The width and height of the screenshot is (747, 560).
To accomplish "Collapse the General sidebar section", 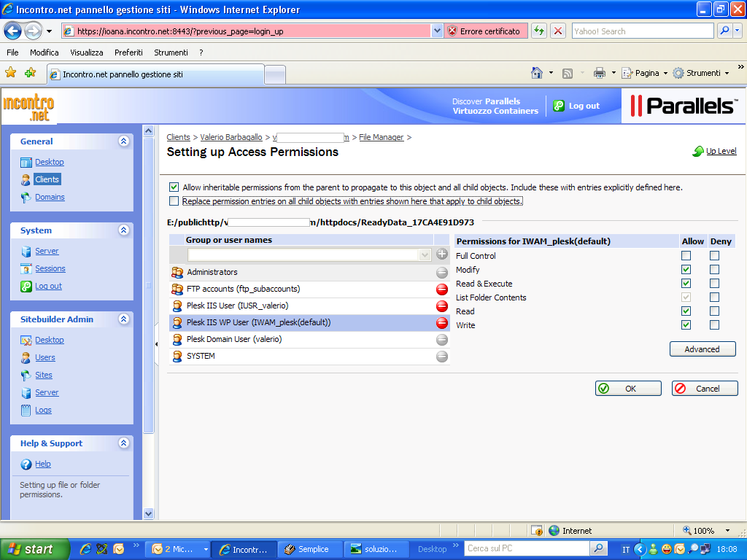I will (x=124, y=141).
